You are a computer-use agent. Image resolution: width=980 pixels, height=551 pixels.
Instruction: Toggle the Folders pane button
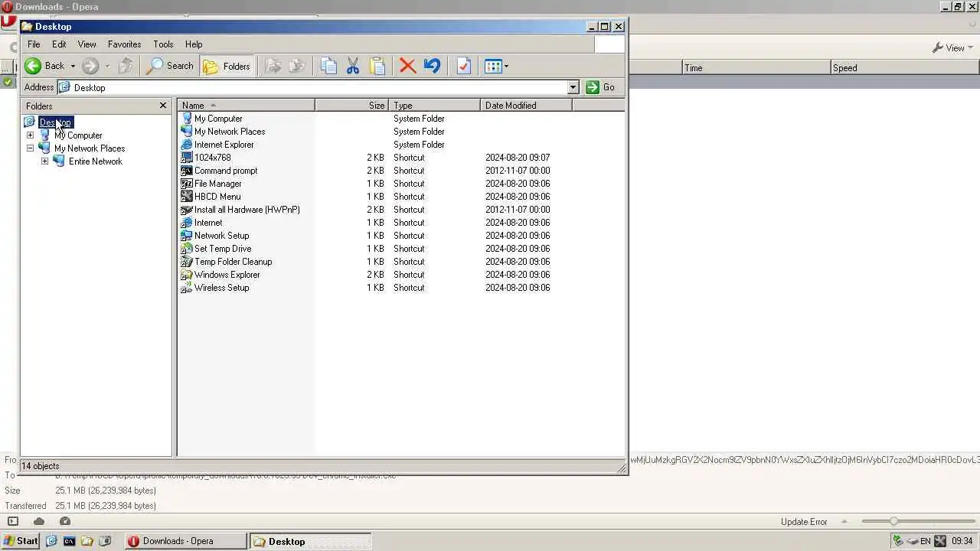[227, 66]
